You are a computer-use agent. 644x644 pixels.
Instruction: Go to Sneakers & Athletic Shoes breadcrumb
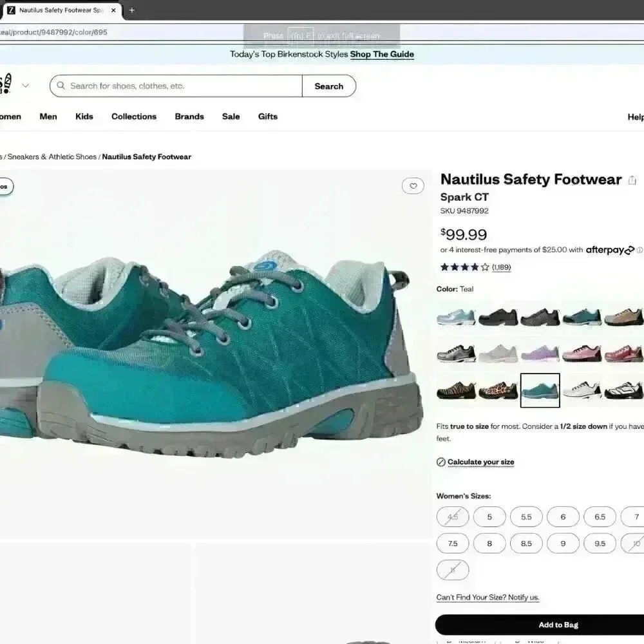pyautogui.click(x=52, y=156)
